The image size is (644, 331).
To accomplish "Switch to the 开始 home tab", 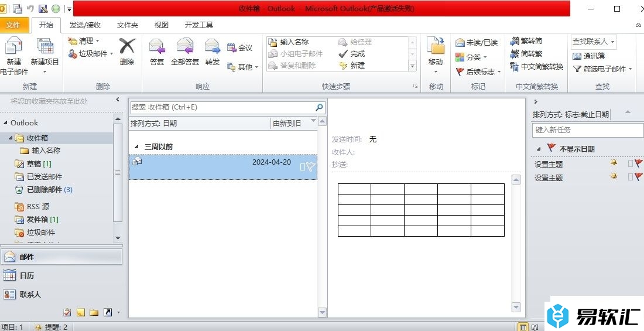I will pos(46,25).
